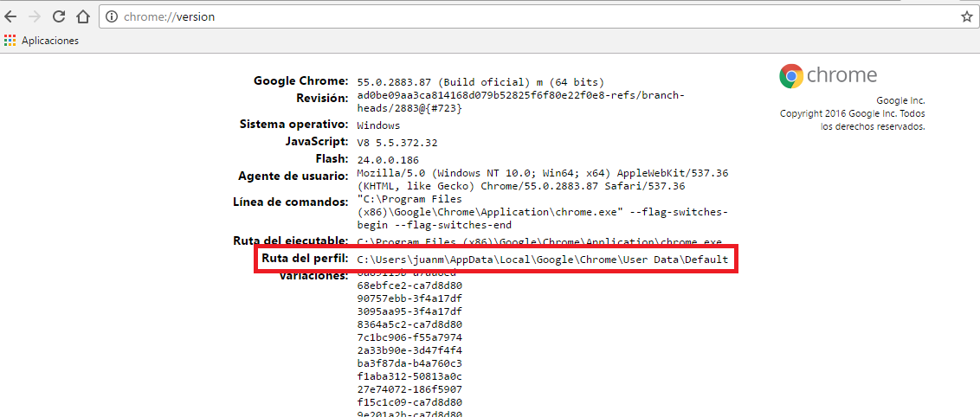This screenshot has height=417, width=980.
Task: Click variation ba3f87da-b4a760c3
Action: (409, 363)
